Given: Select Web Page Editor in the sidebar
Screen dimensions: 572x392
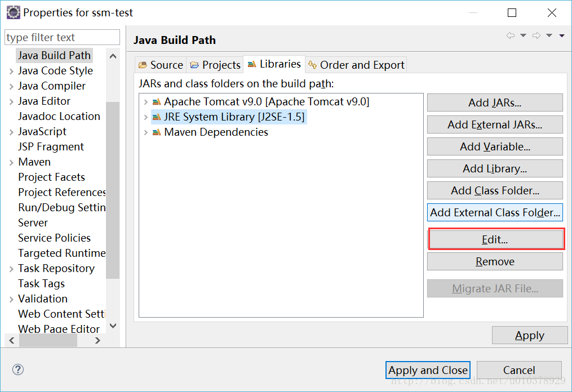Looking at the screenshot, I should click(59, 328).
